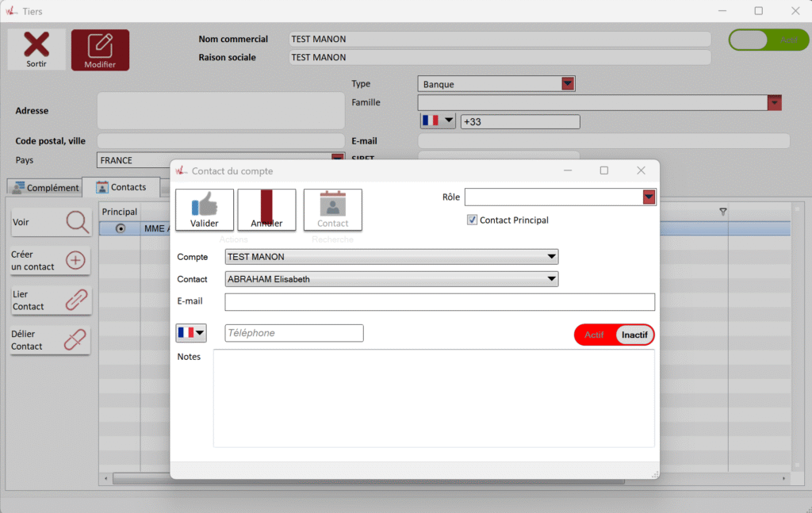Click the Lier Contact paperclip icon
Screen dimensions: 812x513
[x=76, y=301]
